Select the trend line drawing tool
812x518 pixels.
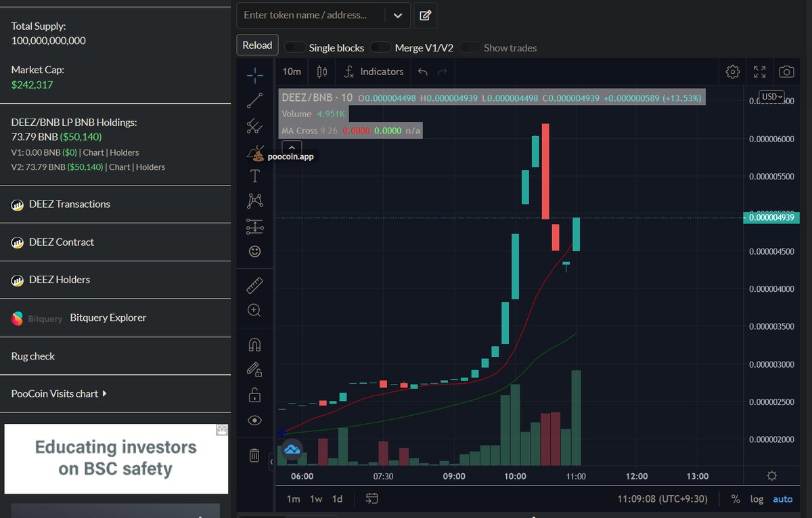pos(255,100)
